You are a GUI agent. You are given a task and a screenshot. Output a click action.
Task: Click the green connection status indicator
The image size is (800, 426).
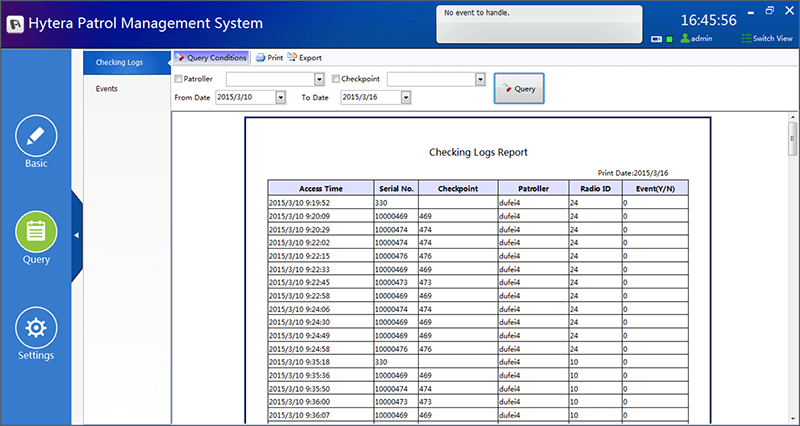[668, 39]
